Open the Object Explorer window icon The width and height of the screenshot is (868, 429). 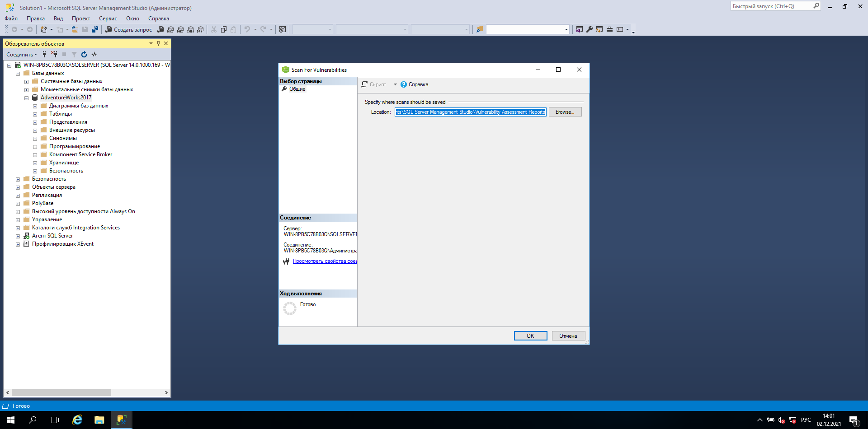click(599, 29)
